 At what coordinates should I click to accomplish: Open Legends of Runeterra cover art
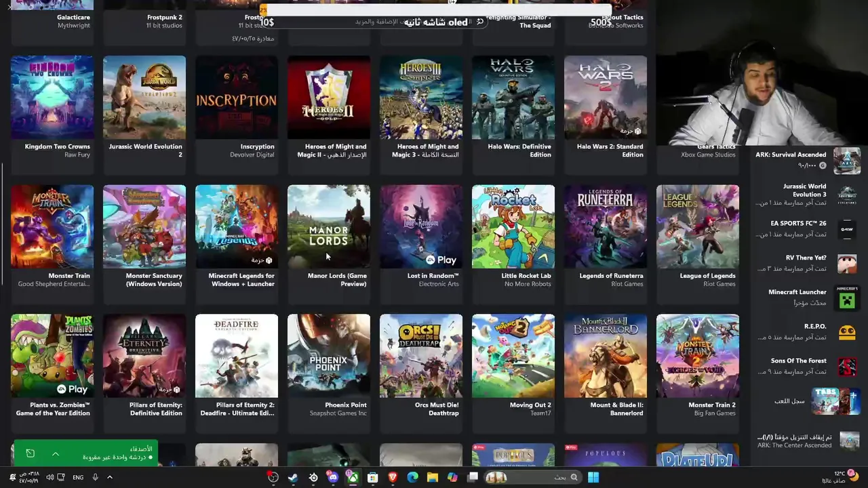point(606,226)
